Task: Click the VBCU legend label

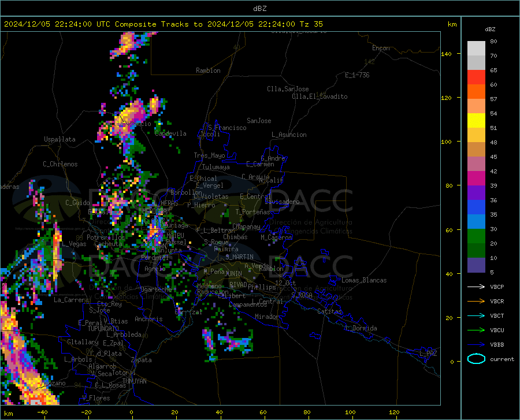Action: 497,330
